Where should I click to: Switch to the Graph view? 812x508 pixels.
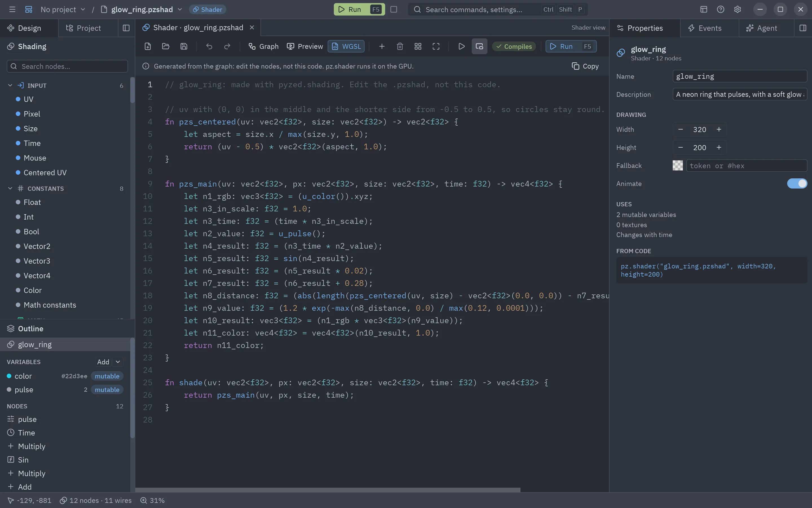click(263, 46)
